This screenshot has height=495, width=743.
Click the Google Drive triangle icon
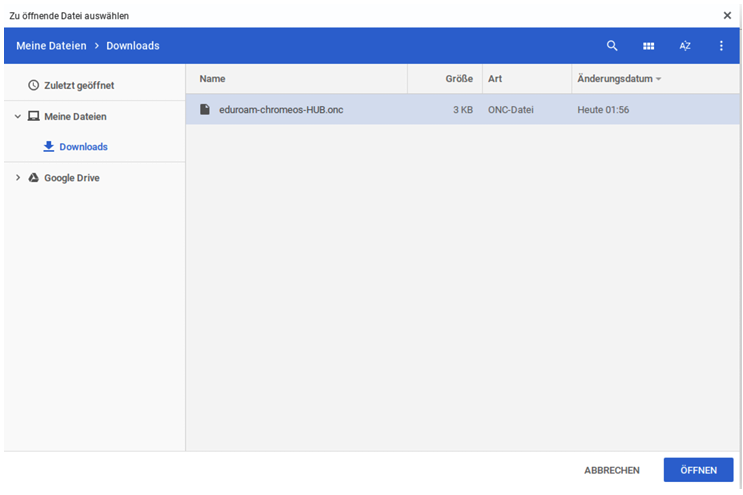point(33,178)
